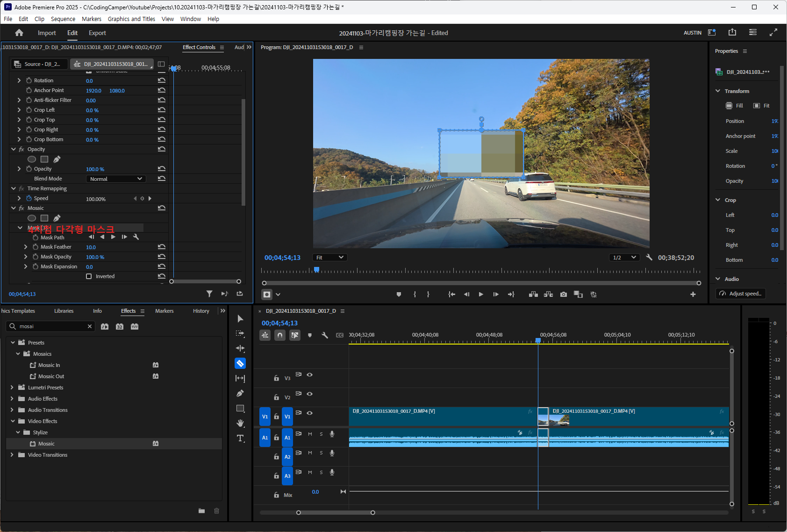Click the Home icon in header
The height and width of the screenshot is (532, 787).
(x=19, y=33)
